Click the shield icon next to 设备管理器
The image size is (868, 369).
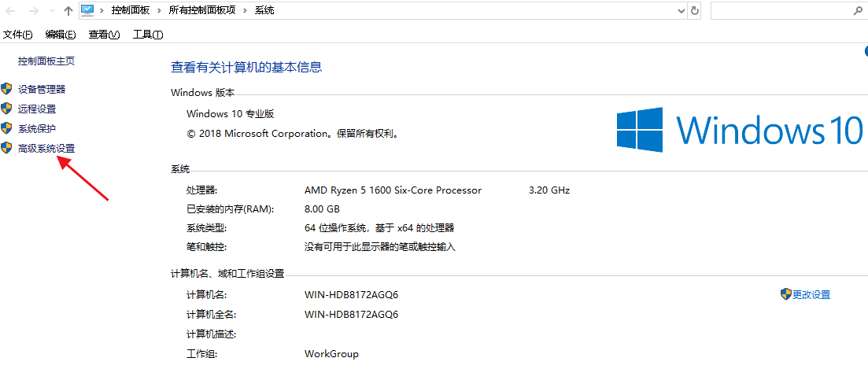[6, 89]
